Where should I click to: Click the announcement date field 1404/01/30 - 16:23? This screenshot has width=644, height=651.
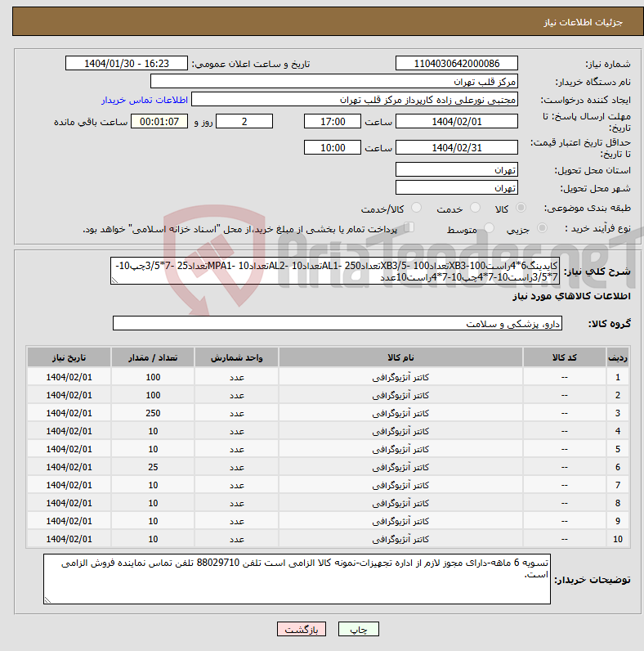pos(126,64)
